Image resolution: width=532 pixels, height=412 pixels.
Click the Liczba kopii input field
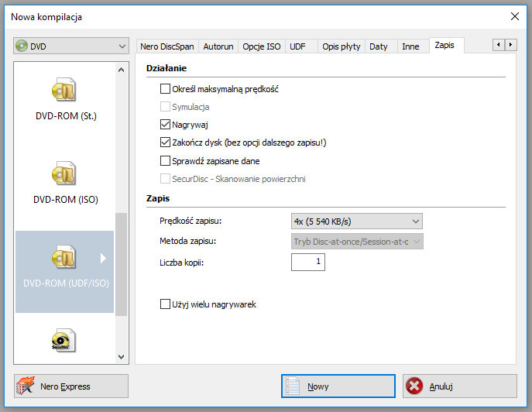[307, 262]
